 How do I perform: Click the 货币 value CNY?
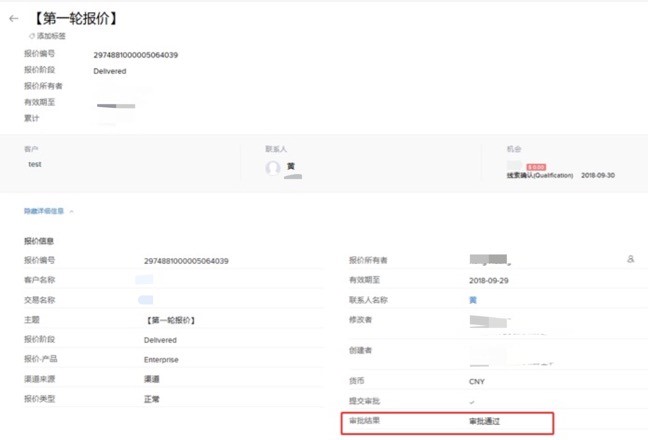click(476, 381)
